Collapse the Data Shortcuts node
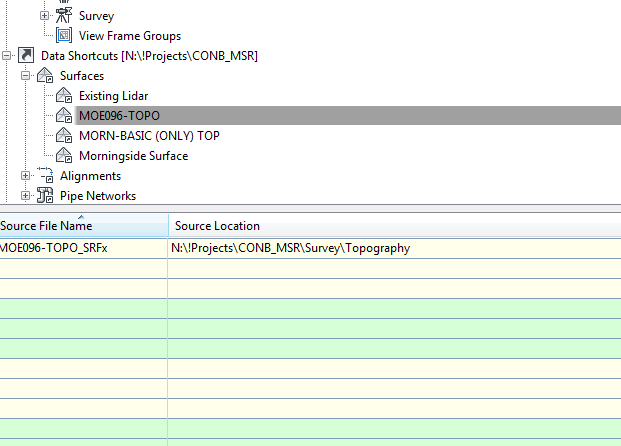Screen dimensions: 621x446 click(x=6, y=55)
